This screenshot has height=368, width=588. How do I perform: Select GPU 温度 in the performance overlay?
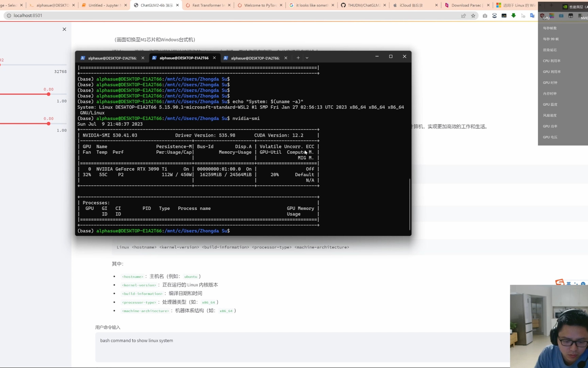[550, 104]
